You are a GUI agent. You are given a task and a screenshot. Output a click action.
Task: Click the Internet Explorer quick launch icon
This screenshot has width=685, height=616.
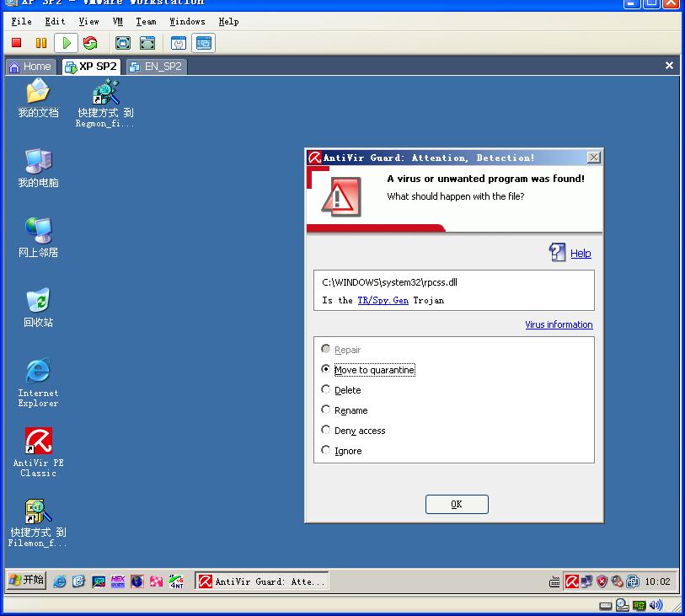tap(60, 581)
